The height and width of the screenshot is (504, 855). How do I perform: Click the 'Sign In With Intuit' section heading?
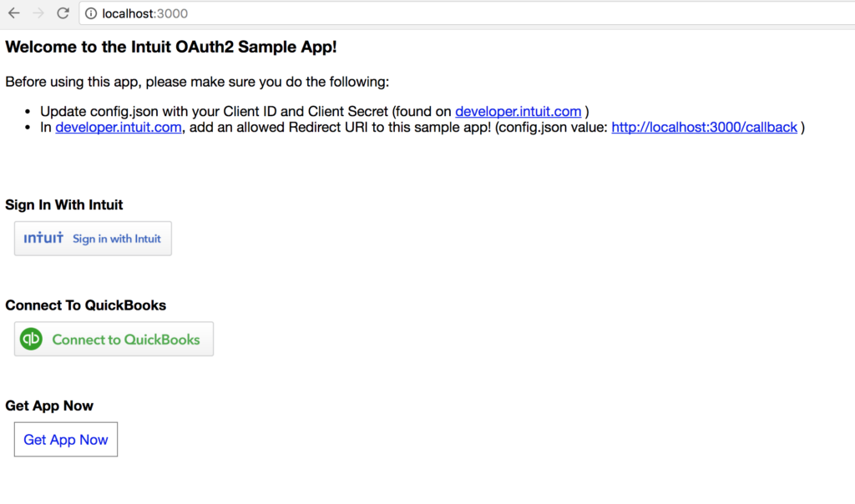click(x=63, y=205)
